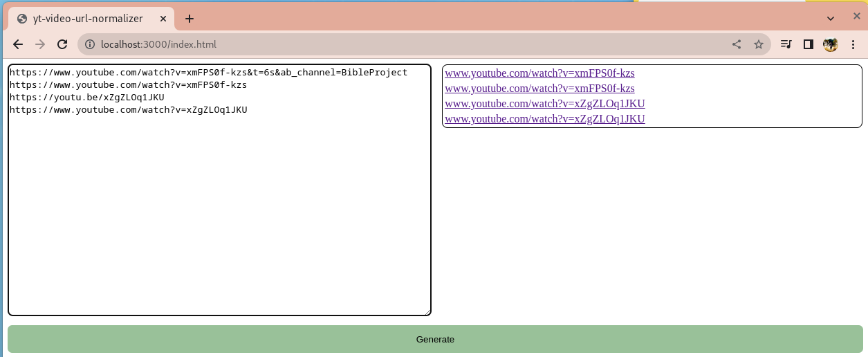Click the fourth input line watch?v=xZgZLOq1JKU
Viewport: 868px width, 357px height.
pos(128,109)
